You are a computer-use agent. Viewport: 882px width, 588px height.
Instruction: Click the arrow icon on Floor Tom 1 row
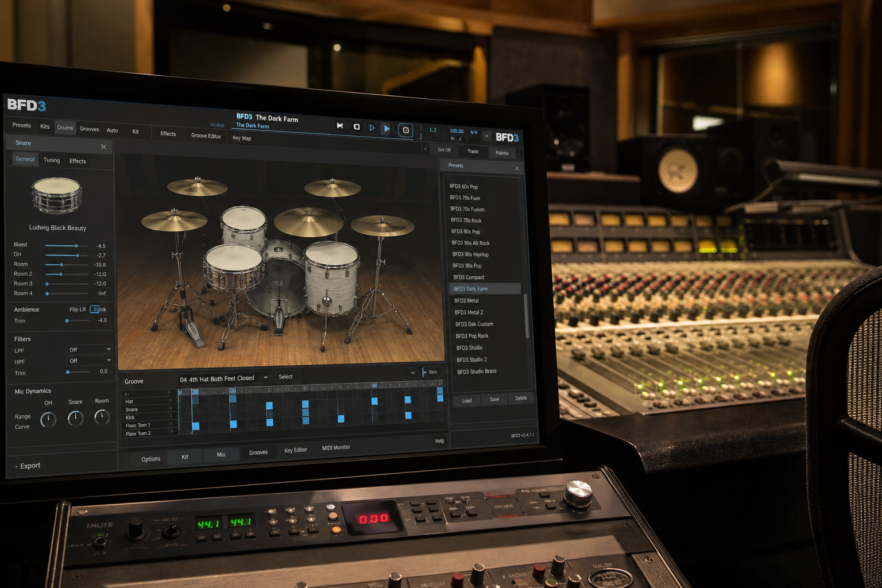[x=171, y=423]
